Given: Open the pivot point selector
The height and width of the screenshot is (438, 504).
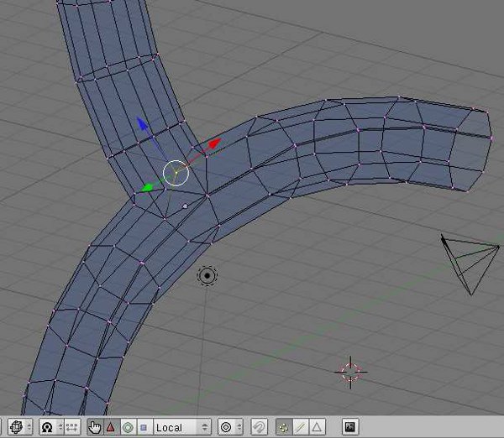Looking at the screenshot, I should click(x=51, y=427).
